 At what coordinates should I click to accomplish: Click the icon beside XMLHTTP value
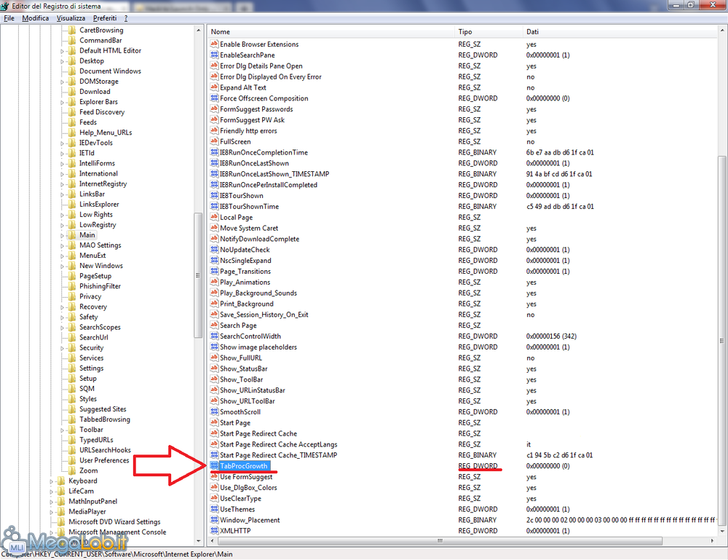click(214, 530)
